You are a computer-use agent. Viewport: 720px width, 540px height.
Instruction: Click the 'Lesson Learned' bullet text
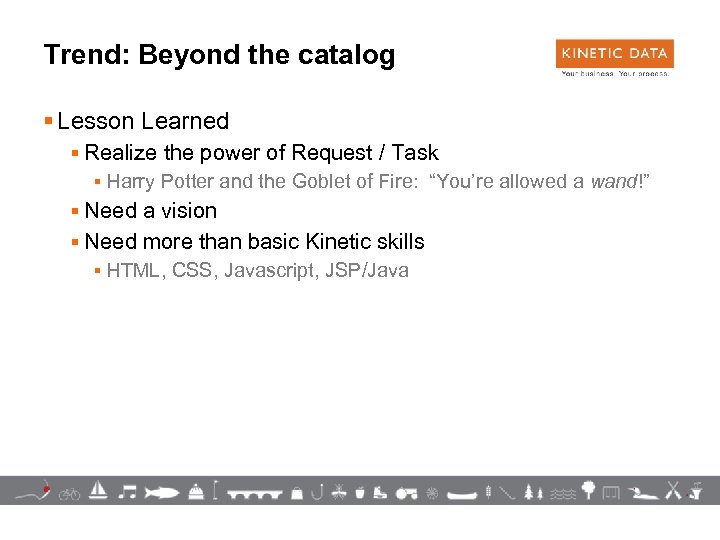[x=143, y=121]
